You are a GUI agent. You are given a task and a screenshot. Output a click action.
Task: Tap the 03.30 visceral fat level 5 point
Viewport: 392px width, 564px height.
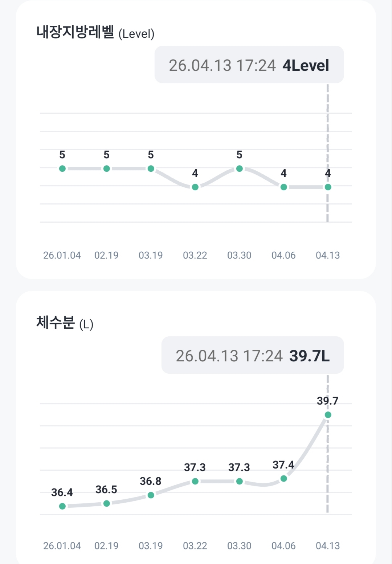pyautogui.click(x=240, y=169)
